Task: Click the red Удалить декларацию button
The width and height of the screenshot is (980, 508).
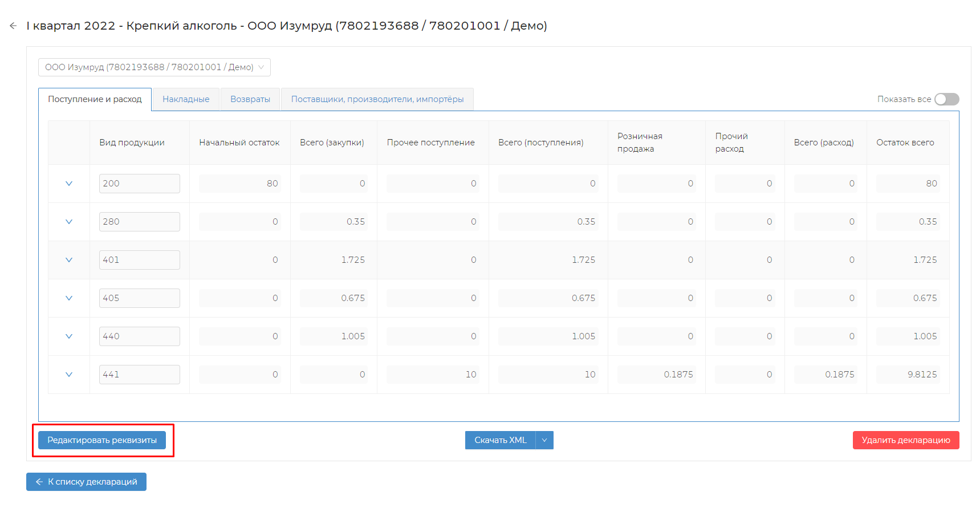Action: pyautogui.click(x=905, y=440)
